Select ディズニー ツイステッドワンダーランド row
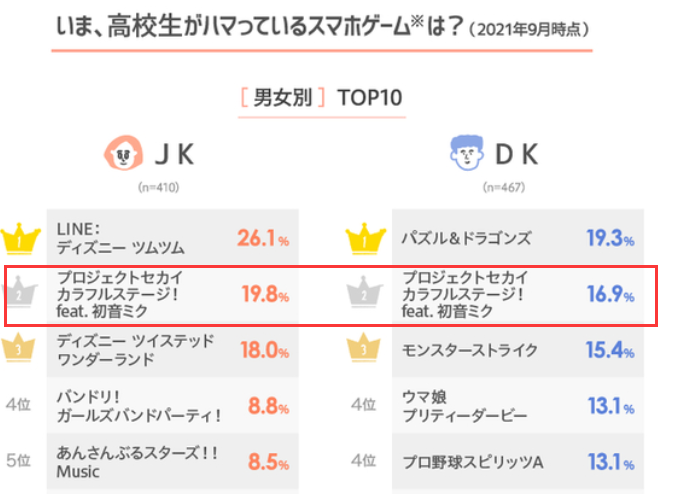This screenshot has width=677, height=494. (x=173, y=350)
